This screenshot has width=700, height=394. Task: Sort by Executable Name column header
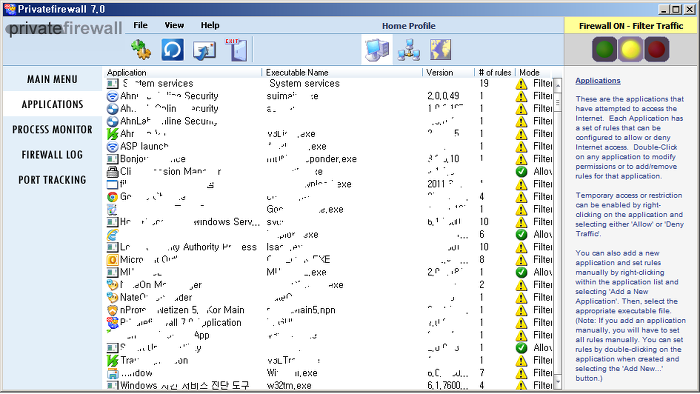[x=342, y=72]
